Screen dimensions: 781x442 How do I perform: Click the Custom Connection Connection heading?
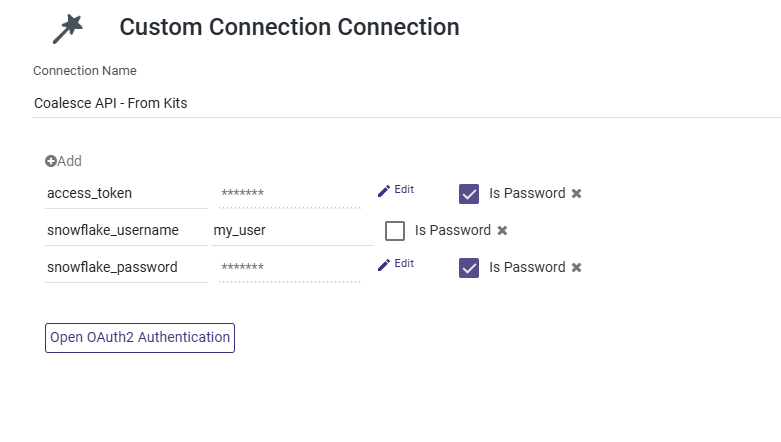[x=289, y=27]
